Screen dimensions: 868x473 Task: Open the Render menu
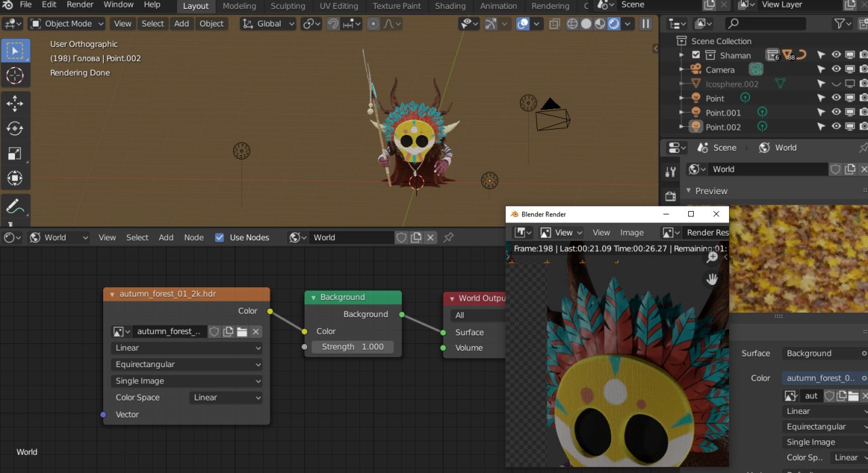[80, 5]
